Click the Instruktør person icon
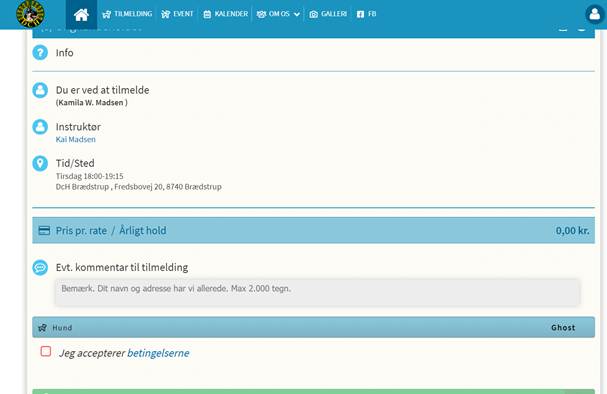The width and height of the screenshot is (607, 394). tap(40, 127)
